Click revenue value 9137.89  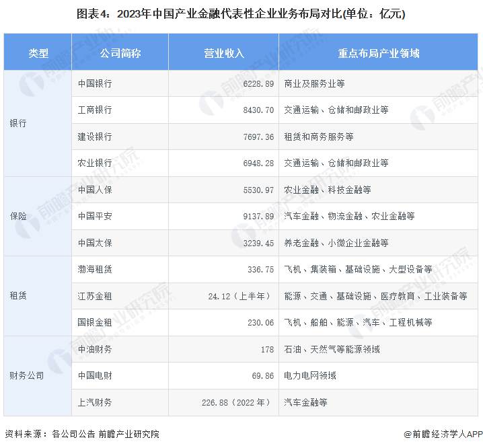258,217
